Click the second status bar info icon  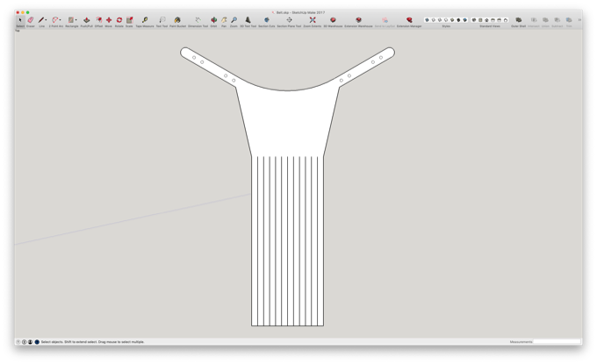[x=24, y=342]
